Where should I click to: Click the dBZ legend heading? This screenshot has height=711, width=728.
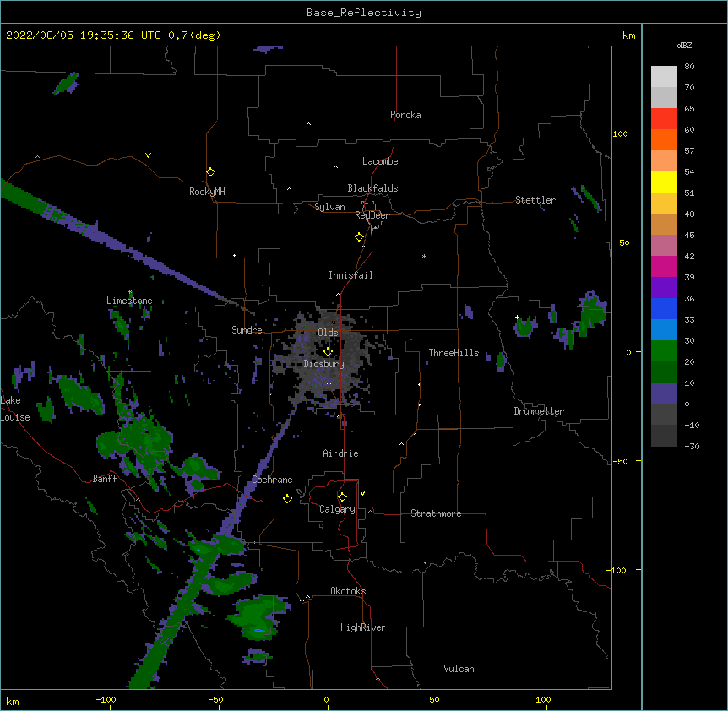(x=684, y=45)
